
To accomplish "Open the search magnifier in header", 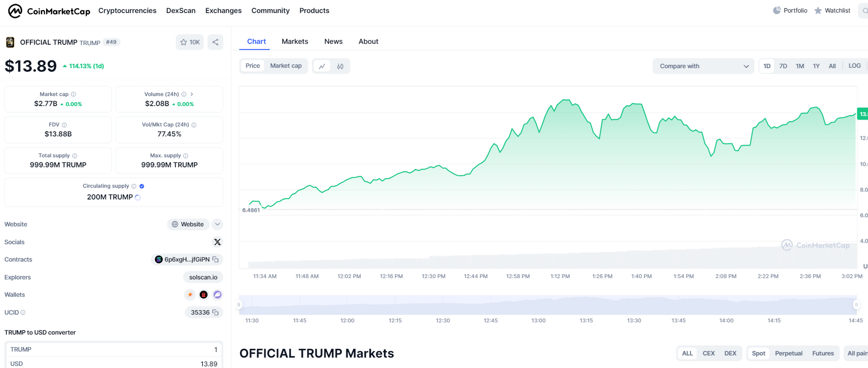I will [864, 10].
